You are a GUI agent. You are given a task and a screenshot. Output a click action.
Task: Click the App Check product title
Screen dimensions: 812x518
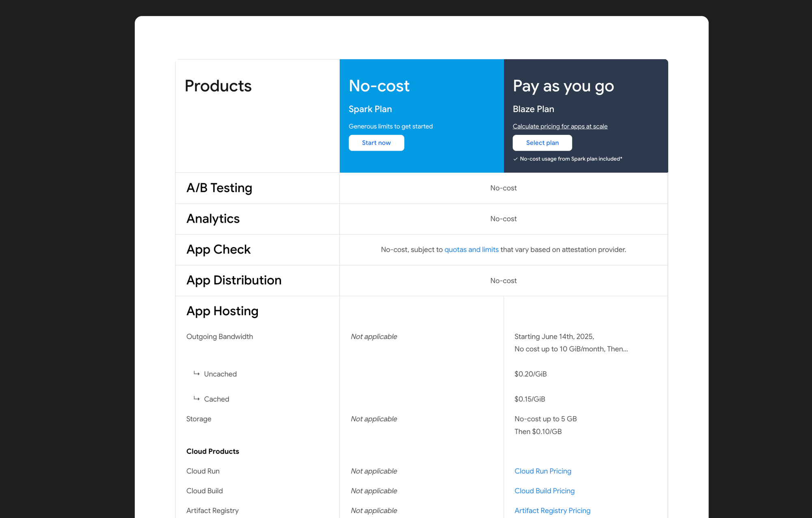(x=218, y=249)
